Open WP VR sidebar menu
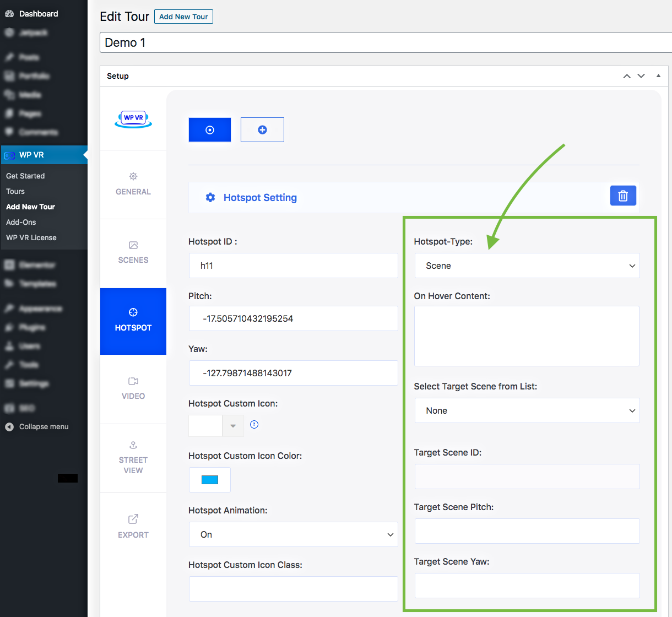This screenshot has width=672, height=617. point(44,155)
